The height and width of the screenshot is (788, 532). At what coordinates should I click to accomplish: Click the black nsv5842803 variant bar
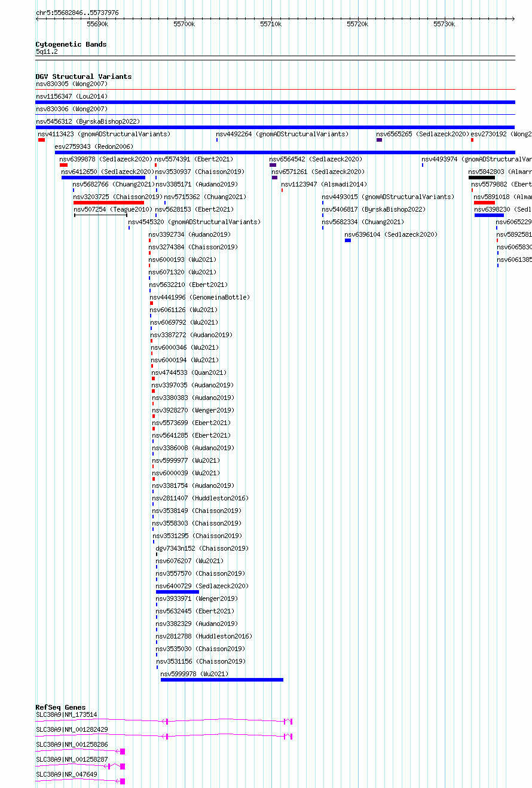tap(482, 178)
